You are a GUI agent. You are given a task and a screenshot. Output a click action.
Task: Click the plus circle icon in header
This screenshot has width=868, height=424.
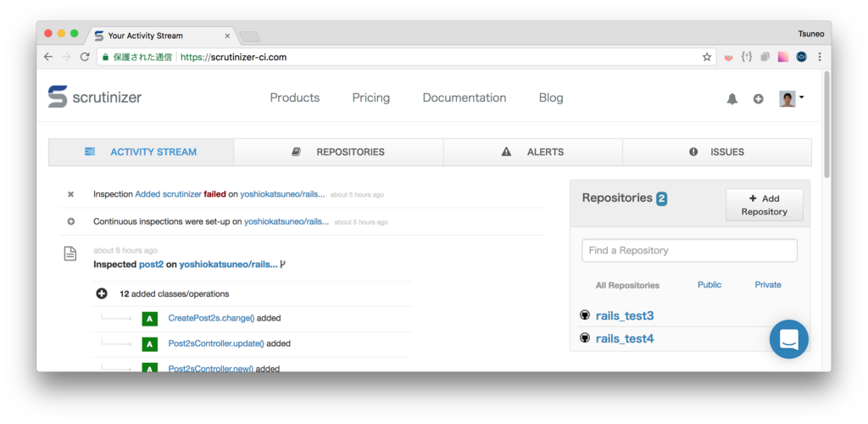[759, 99]
